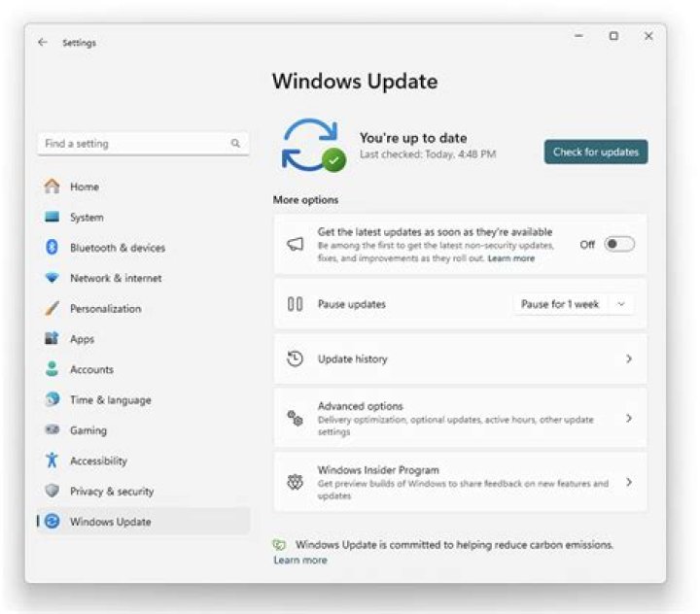
Task: Click the Privacy shield icon
Action: point(52,491)
